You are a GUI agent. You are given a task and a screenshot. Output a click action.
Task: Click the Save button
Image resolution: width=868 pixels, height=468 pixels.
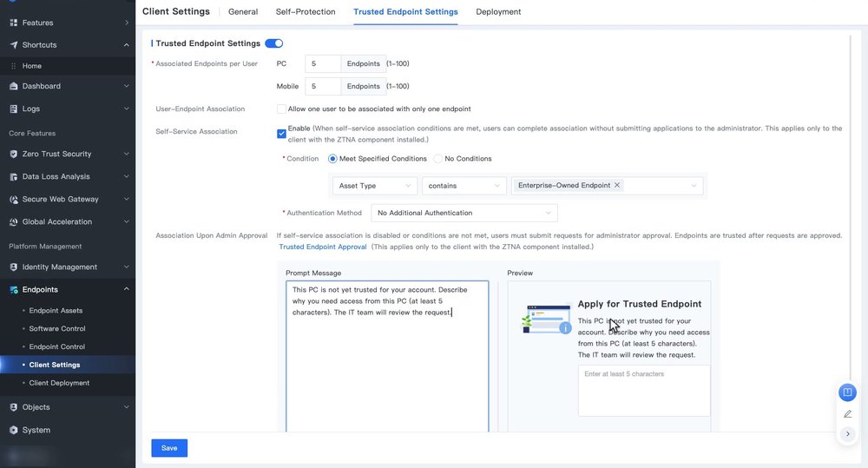pyautogui.click(x=169, y=448)
